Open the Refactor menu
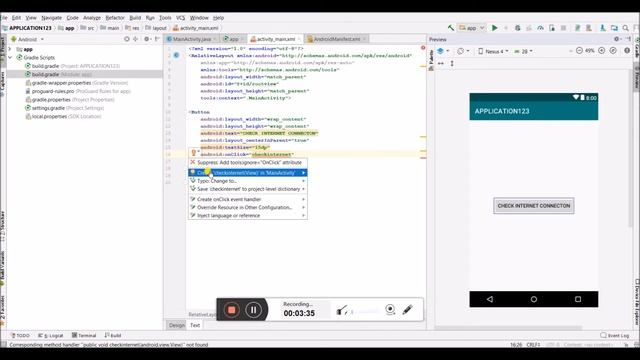This screenshot has width=640, height=360. click(115, 18)
